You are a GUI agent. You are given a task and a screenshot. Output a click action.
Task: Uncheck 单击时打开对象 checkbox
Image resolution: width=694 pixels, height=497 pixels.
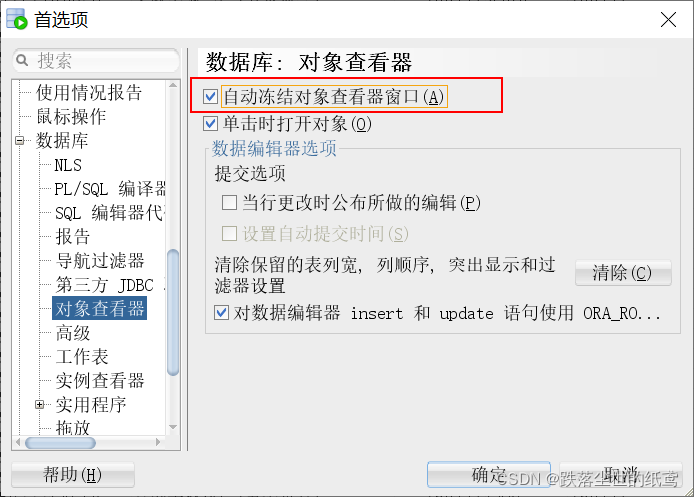pos(210,123)
